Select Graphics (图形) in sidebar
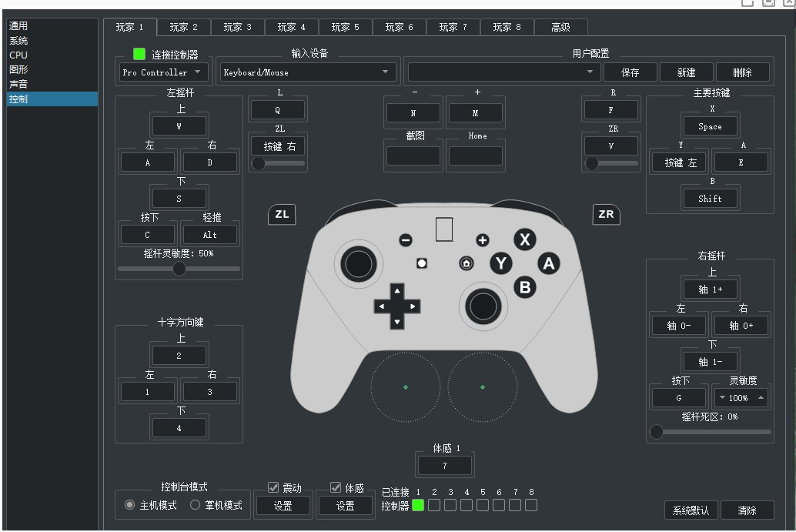The width and height of the screenshot is (796, 532). tap(52, 69)
